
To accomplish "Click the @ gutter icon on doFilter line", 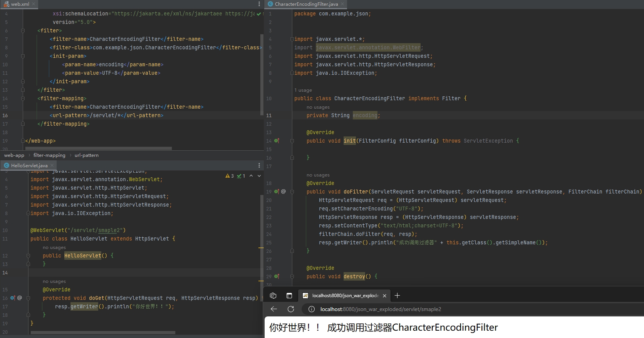I will click(283, 192).
